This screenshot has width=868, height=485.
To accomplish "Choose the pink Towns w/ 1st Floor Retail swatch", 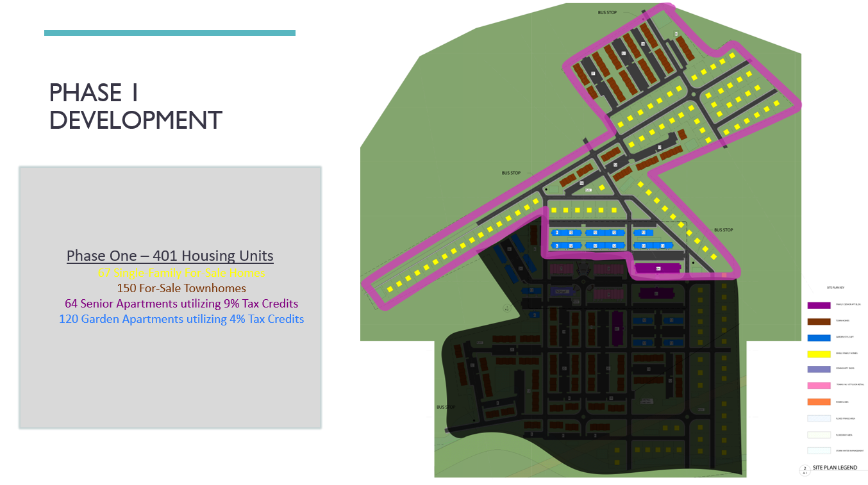I will tap(818, 386).
